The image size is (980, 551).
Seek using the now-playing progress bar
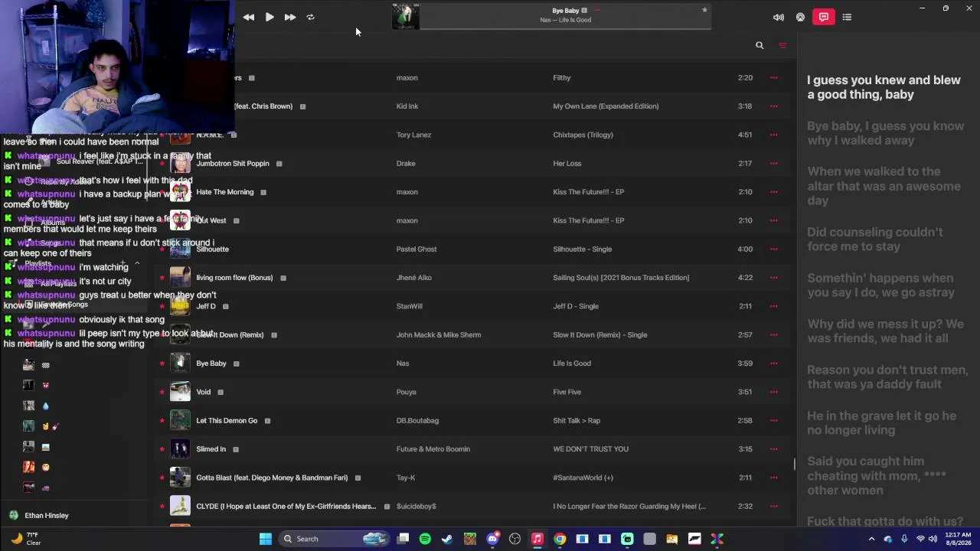pos(565,29)
